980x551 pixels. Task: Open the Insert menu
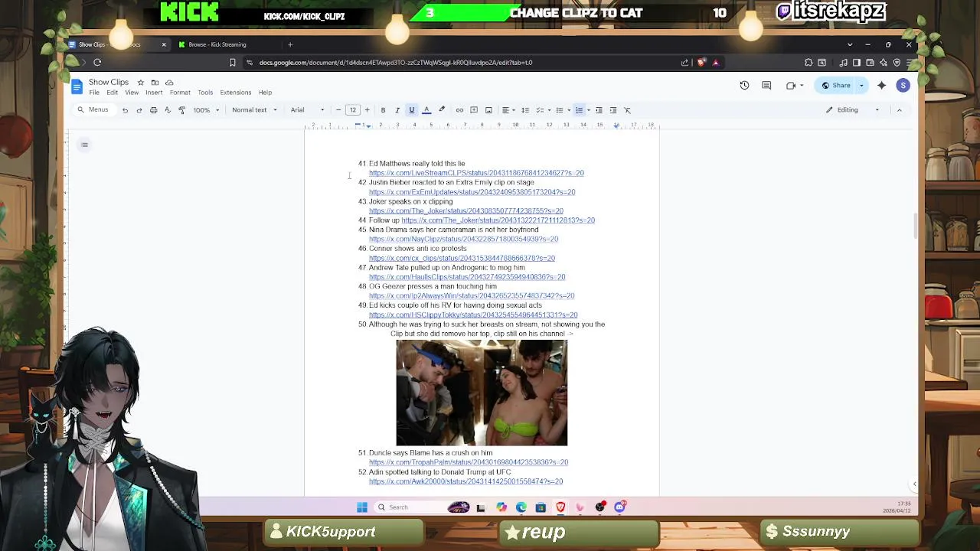[154, 93]
